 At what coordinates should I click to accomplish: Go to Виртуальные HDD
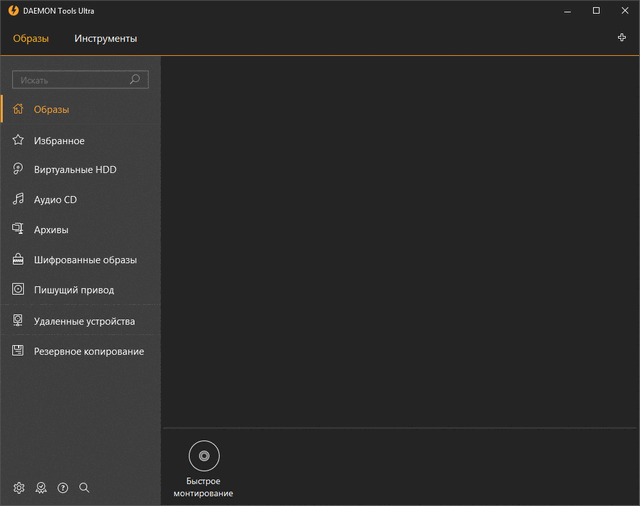[75, 170]
